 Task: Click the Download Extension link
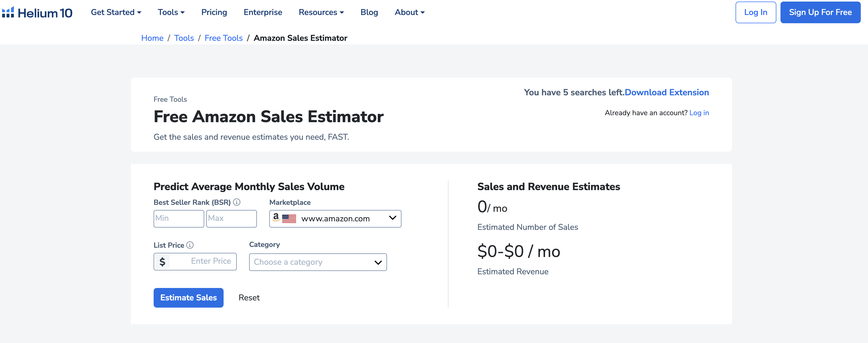667,92
